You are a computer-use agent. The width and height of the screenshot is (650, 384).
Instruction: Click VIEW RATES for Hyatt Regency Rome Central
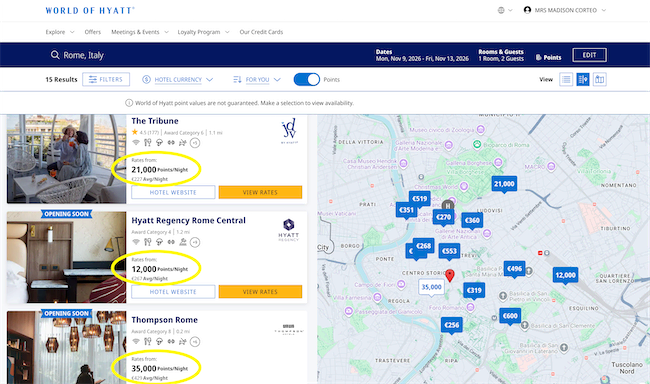[x=260, y=292]
